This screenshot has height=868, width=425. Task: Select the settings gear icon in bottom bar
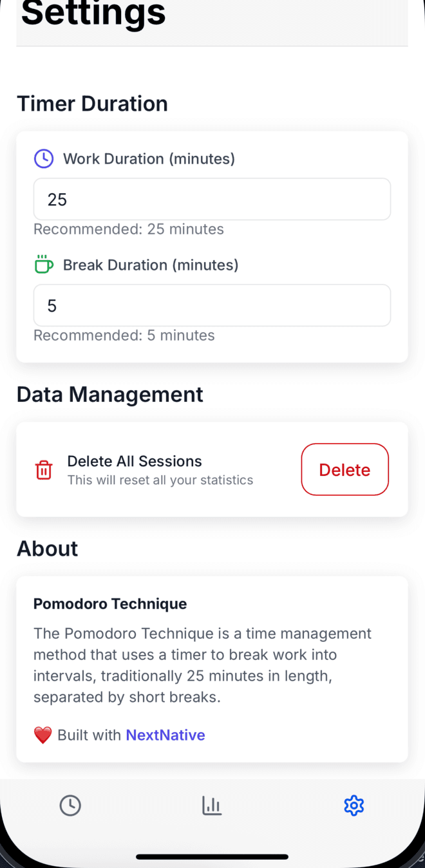click(x=354, y=805)
